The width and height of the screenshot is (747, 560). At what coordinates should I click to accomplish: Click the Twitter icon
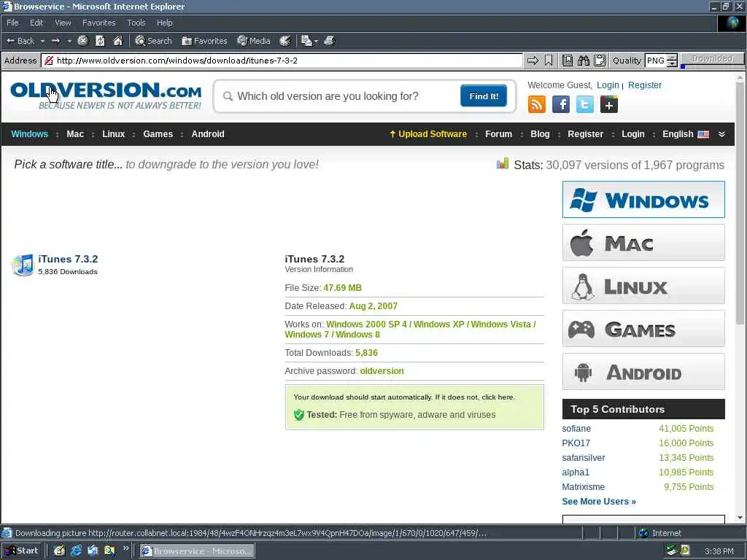(x=584, y=104)
